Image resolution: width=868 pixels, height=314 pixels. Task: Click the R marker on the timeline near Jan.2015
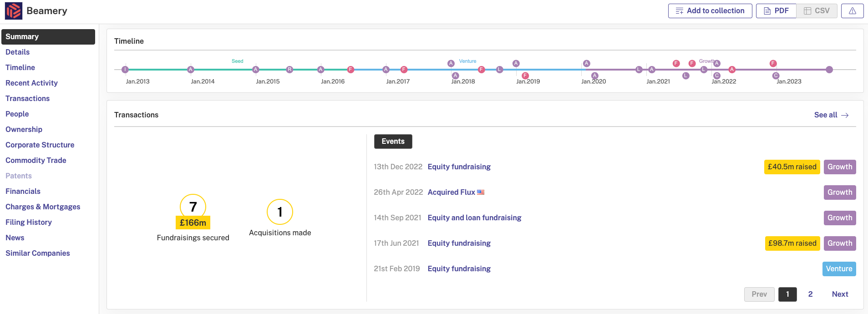pyautogui.click(x=289, y=70)
